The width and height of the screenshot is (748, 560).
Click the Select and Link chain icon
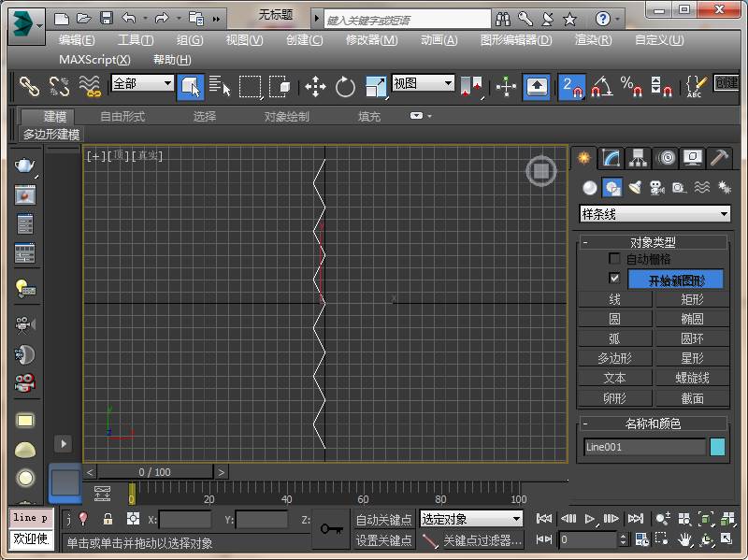30,87
